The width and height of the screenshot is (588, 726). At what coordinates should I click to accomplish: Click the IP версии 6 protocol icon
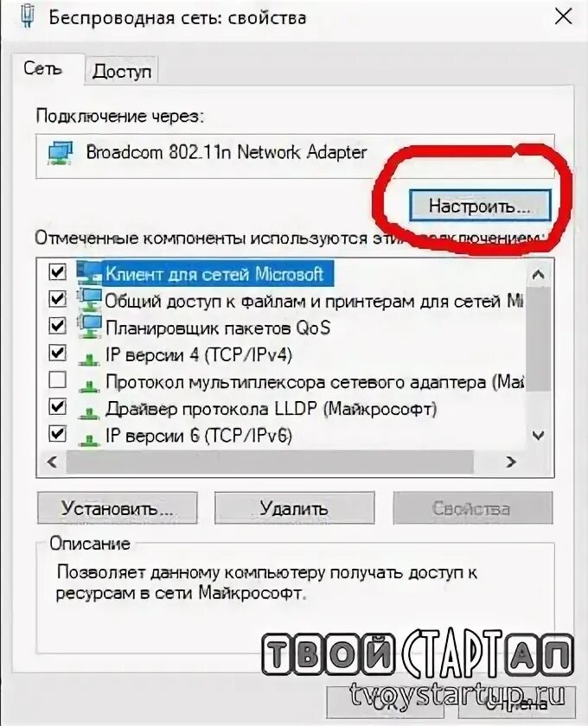point(89,437)
